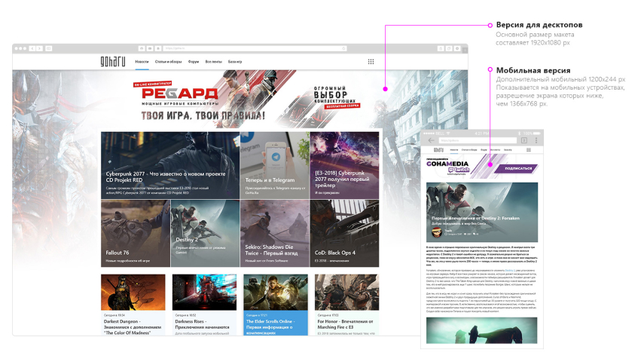Open the mobile browser three-dot menu

pyautogui.click(x=536, y=140)
